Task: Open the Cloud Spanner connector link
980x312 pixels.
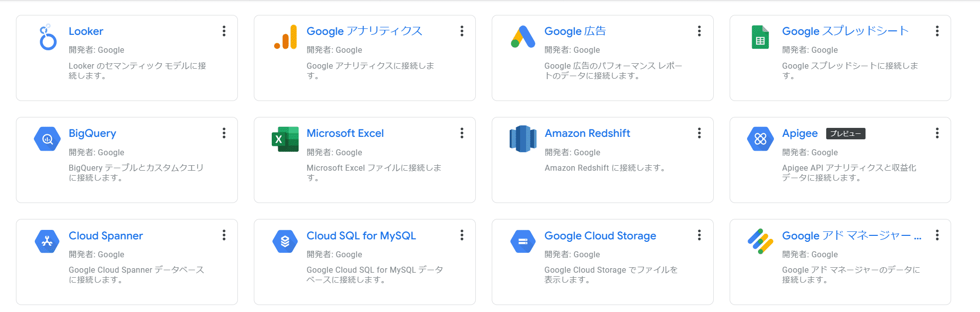Action: point(106,236)
